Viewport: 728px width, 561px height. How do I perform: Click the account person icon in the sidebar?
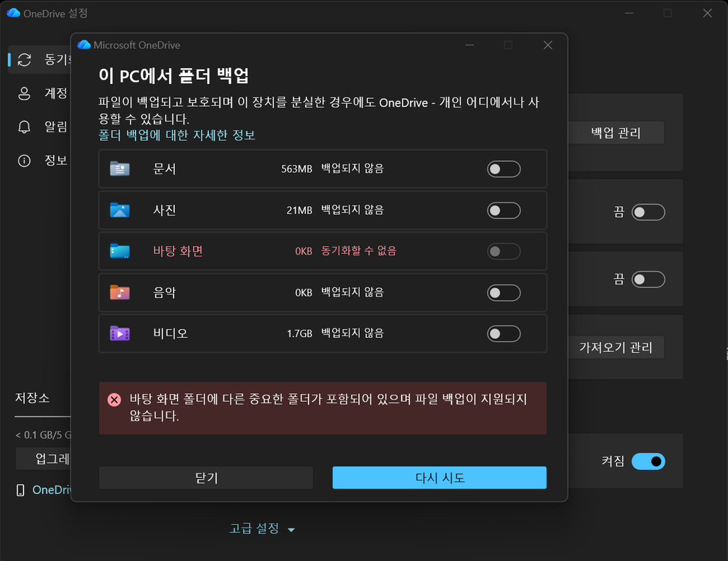(24, 93)
